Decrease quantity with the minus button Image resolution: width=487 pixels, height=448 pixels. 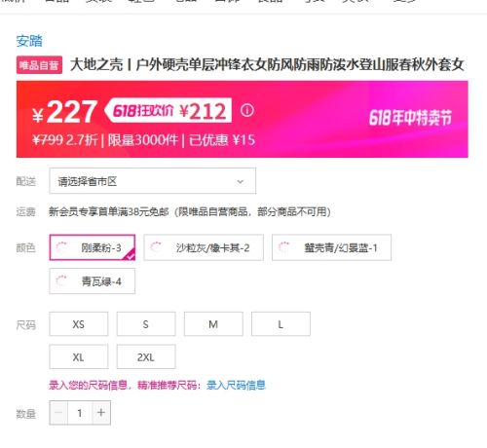tap(58, 413)
